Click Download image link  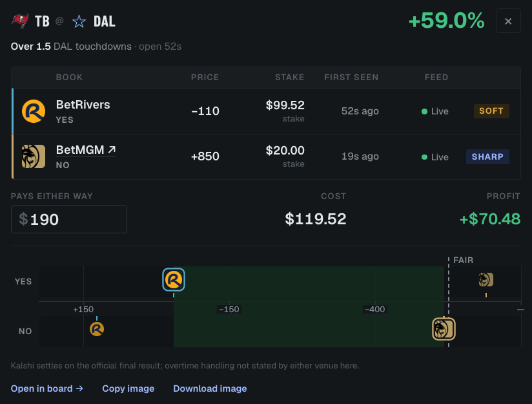[210, 388]
